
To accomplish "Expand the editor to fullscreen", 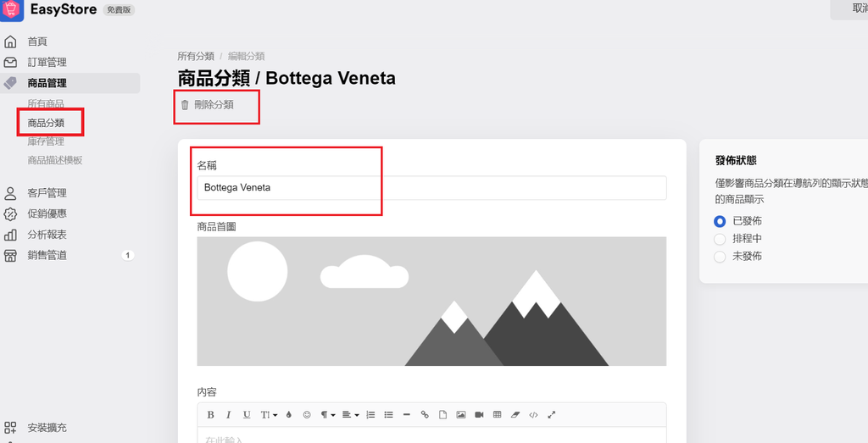I will tap(552, 415).
